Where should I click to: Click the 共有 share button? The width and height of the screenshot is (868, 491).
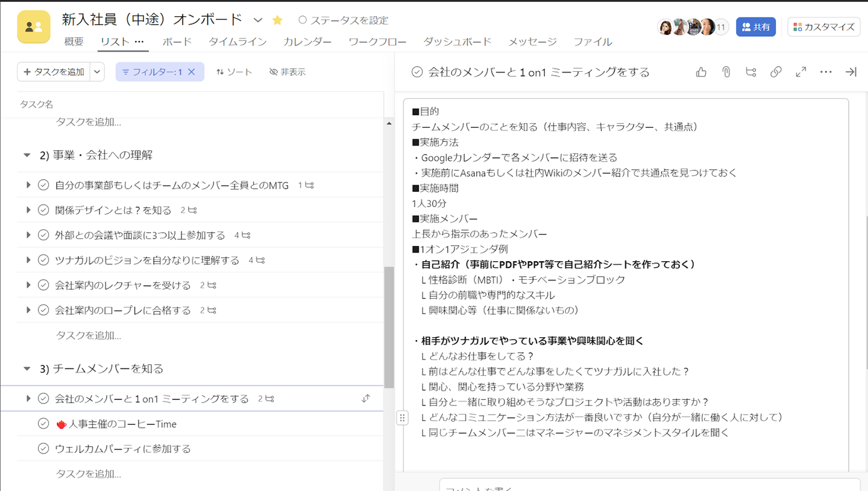pos(755,27)
